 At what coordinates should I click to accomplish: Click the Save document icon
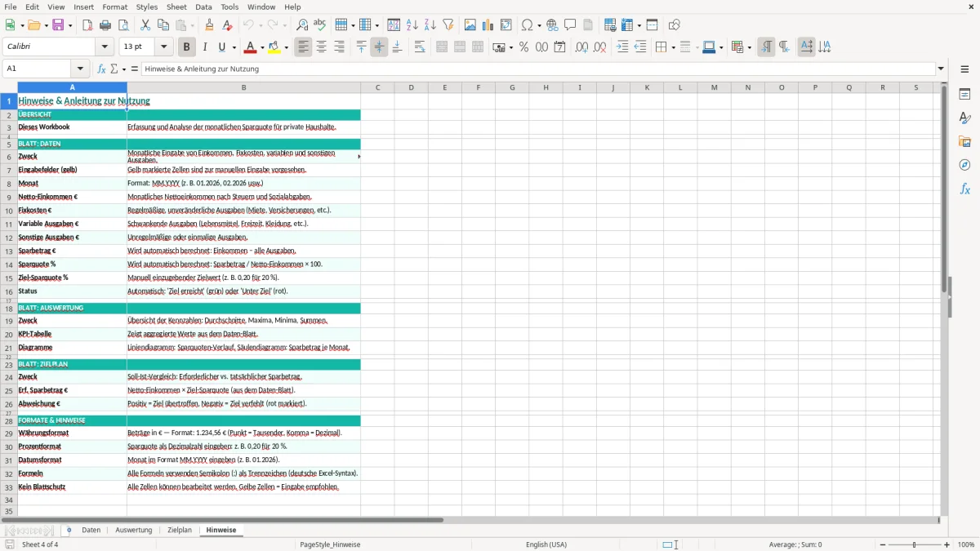(x=58, y=25)
